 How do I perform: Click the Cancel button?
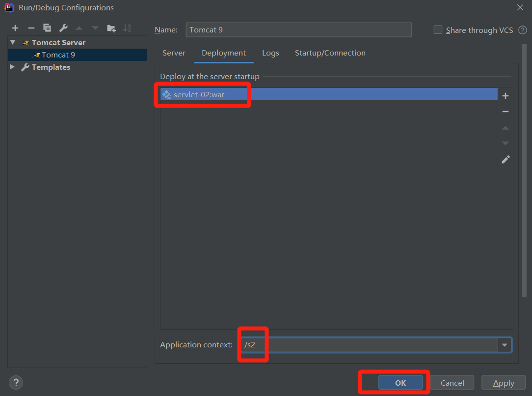452,383
